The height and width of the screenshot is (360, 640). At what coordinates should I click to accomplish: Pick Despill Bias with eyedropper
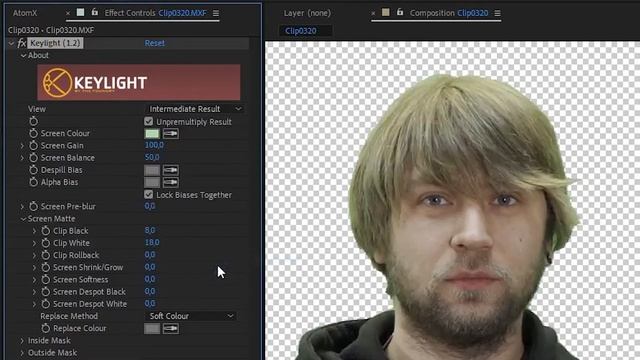coord(171,170)
